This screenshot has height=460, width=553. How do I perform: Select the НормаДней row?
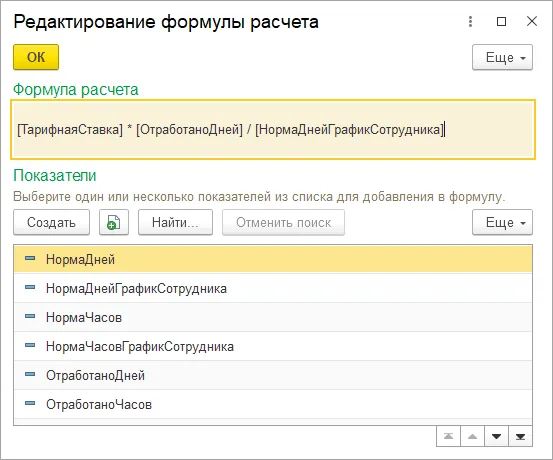(x=273, y=259)
